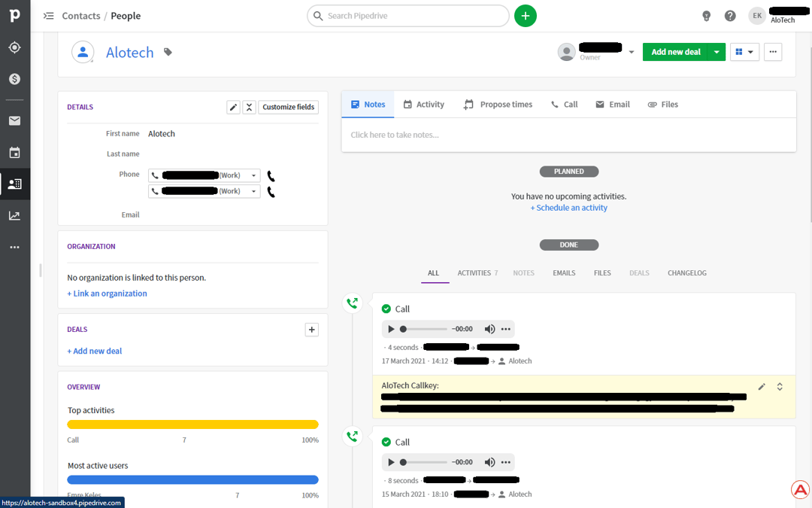Mute the call recording with the speaker icon

coord(488,329)
